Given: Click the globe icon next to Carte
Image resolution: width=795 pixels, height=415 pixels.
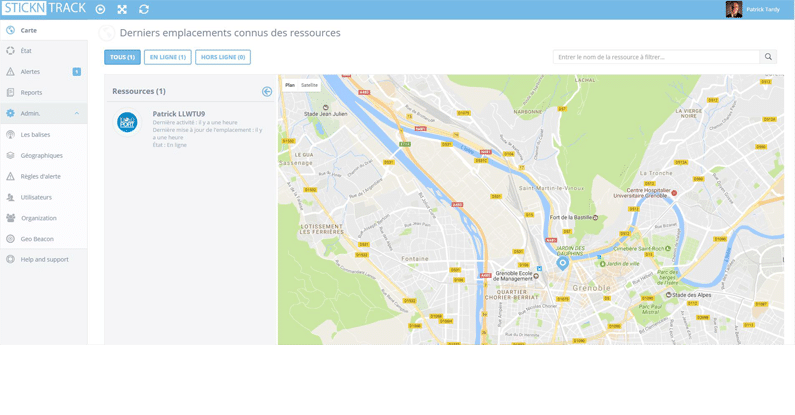Looking at the screenshot, I should click(10, 30).
